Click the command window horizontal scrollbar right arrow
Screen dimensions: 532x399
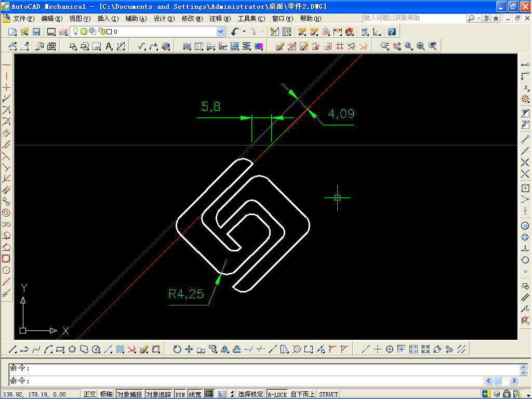pos(514,381)
